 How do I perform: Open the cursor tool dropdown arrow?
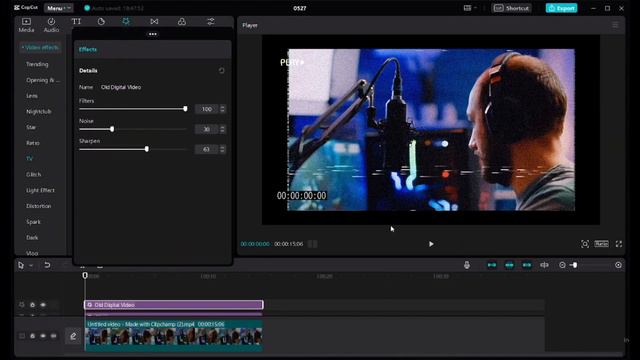[x=31, y=265]
